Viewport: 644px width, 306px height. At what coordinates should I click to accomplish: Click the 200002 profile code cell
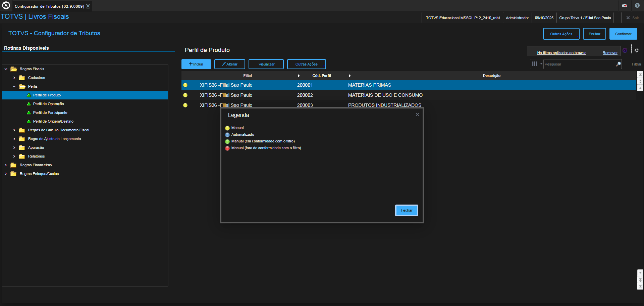(305, 95)
